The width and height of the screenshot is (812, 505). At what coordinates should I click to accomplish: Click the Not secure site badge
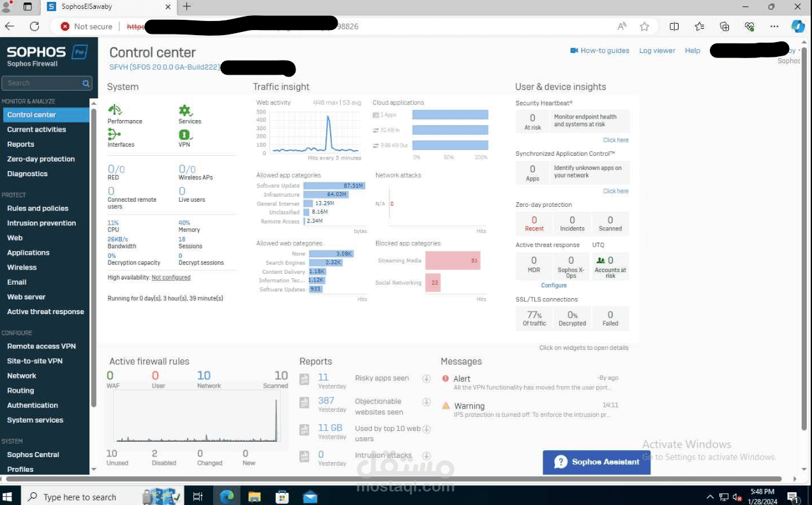86,26
